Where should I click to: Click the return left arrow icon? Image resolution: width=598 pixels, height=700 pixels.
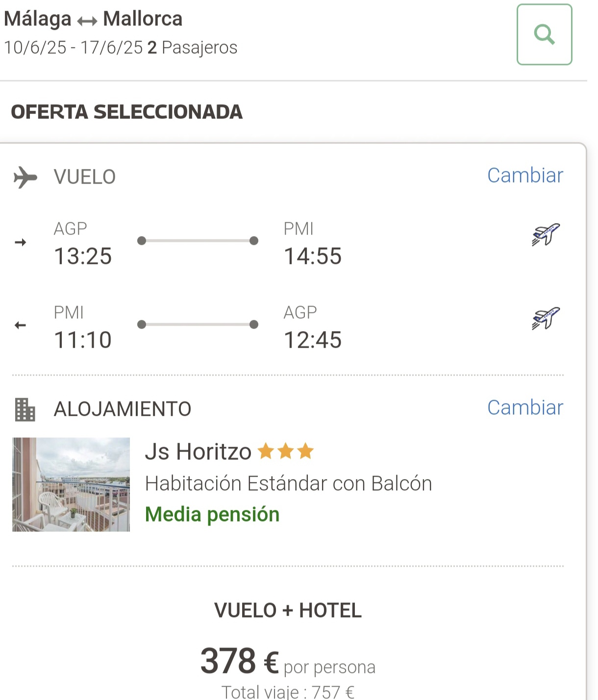point(20,325)
